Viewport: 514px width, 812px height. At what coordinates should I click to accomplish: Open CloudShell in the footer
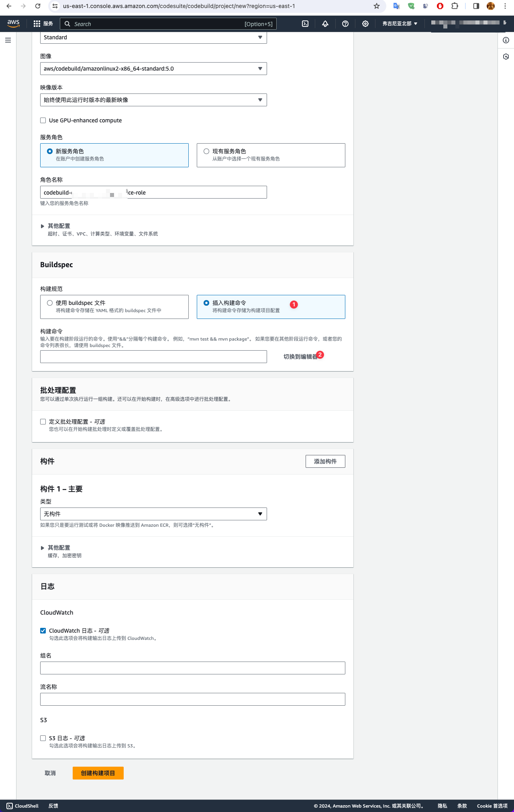[22, 806]
